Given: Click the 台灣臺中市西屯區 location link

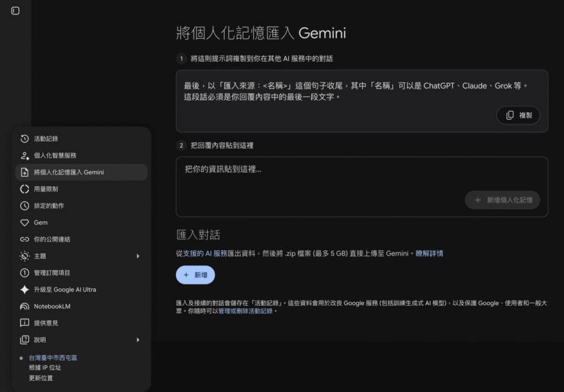Looking at the screenshot, I should [x=53, y=358].
